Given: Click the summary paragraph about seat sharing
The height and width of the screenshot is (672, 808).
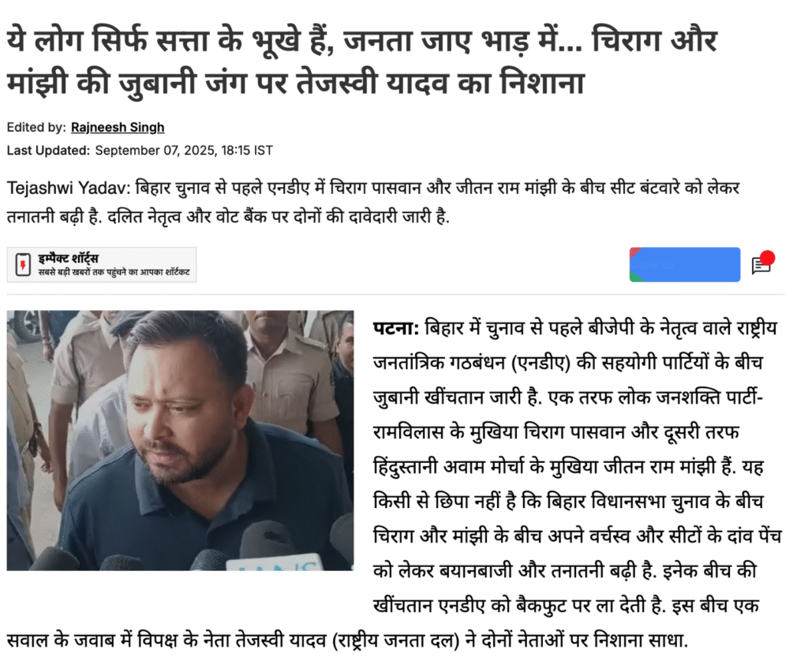Looking at the screenshot, I should (373, 202).
